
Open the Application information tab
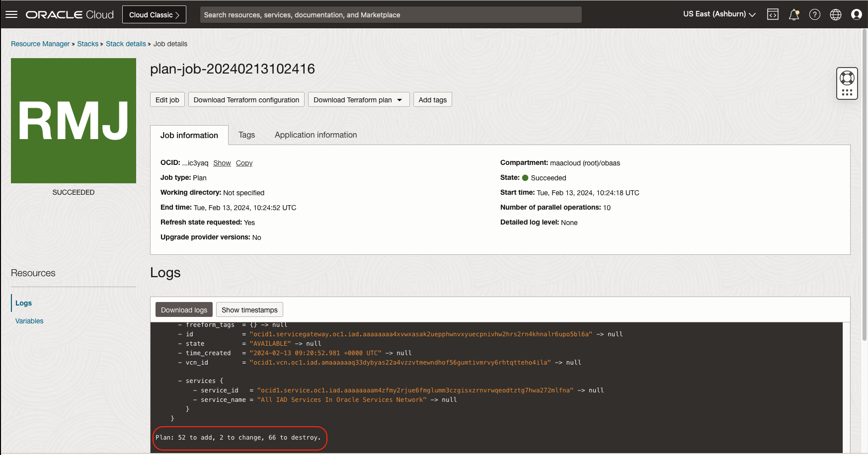pos(316,135)
